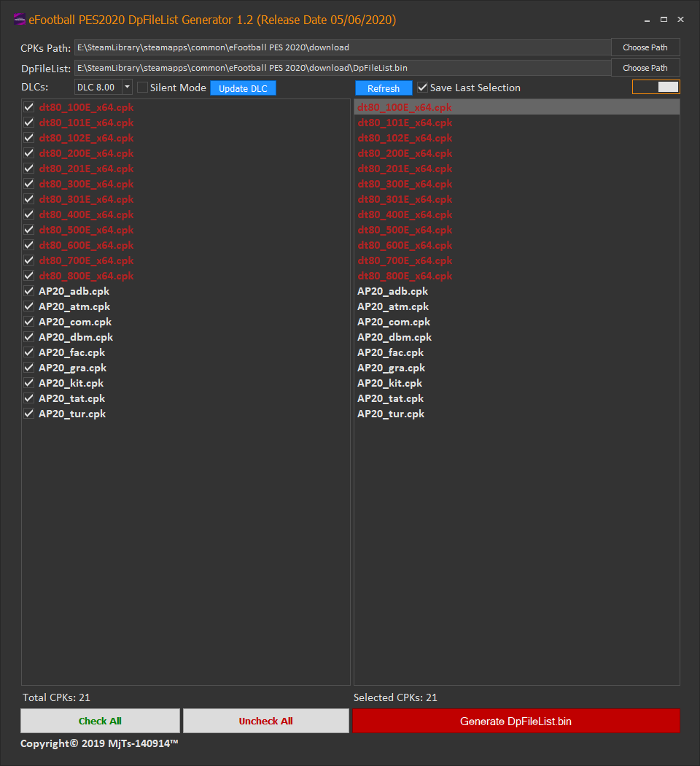Image resolution: width=700 pixels, height=766 pixels.
Task: Uncheck AP20_tur.cpk checkbox
Action: 28,414
